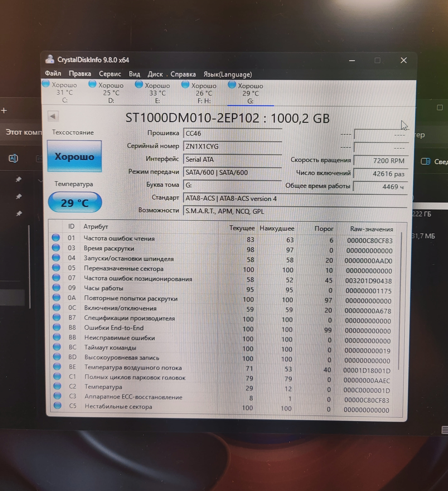Click the CrystalDiskInfo app icon in the title bar
This screenshot has width=448, height=491.
coord(50,59)
